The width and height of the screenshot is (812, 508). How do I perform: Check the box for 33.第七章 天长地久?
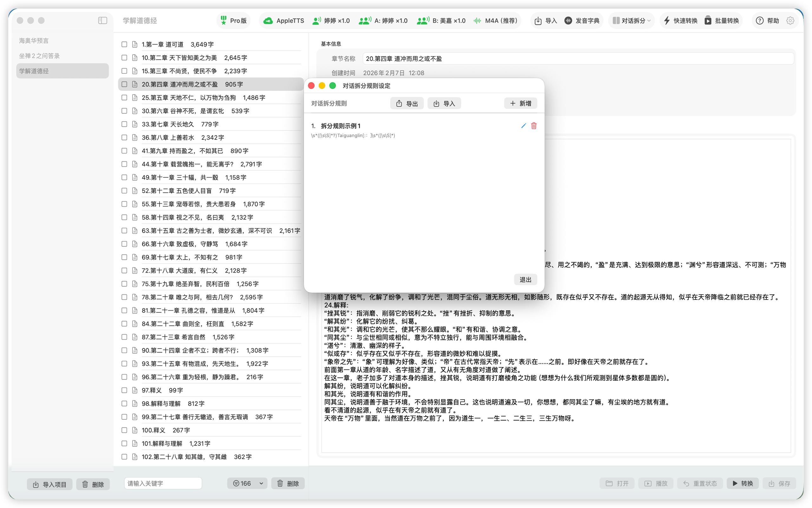coord(124,124)
